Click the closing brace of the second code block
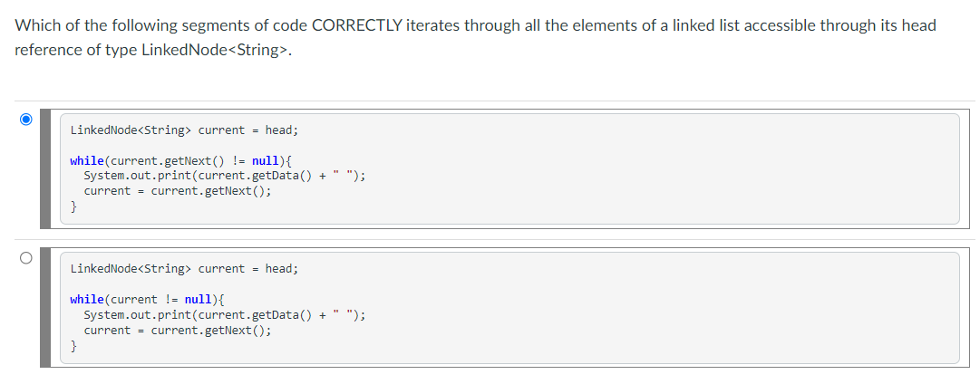The image size is (980, 384). coord(73,345)
